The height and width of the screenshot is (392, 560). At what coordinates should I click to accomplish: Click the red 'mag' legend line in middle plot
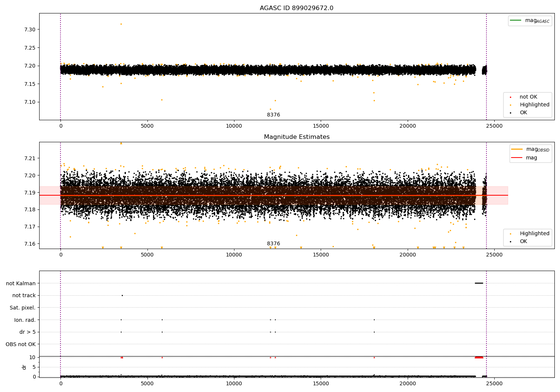(517, 158)
